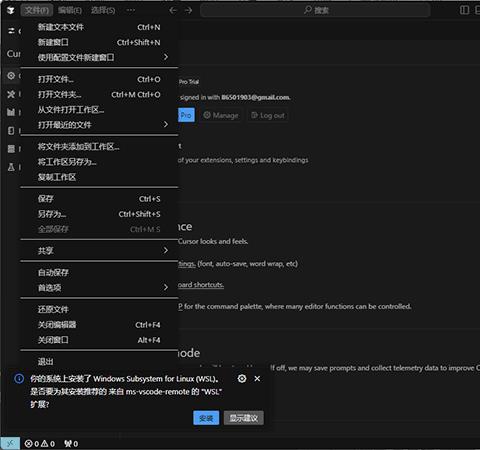
Task: Click the Log out button
Action: pyautogui.click(x=268, y=115)
